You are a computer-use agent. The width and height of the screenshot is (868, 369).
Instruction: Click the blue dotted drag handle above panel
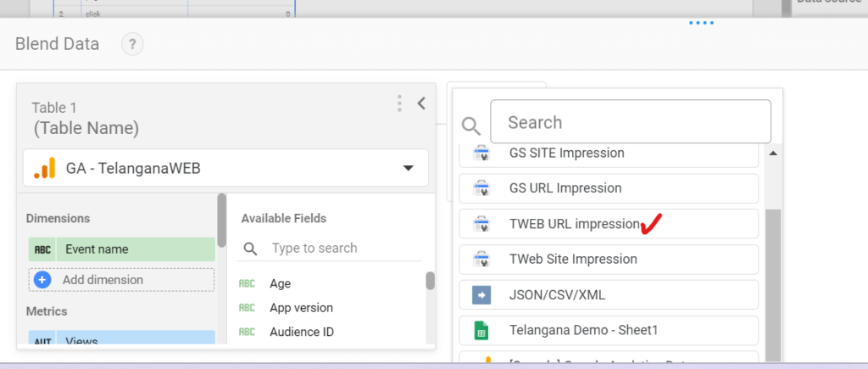(x=701, y=23)
